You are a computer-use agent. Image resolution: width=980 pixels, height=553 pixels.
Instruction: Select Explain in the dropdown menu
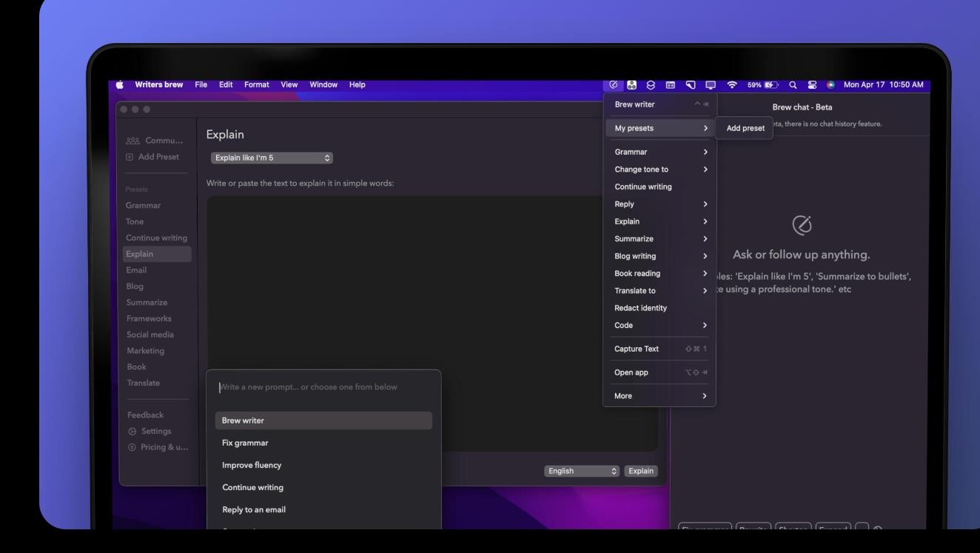[x=660, y=221]
